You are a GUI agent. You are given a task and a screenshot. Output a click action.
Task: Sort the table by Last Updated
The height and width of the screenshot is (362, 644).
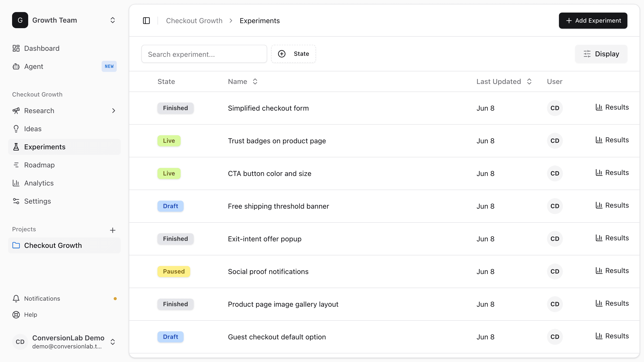pyautogui.click(x=504, y=81)
